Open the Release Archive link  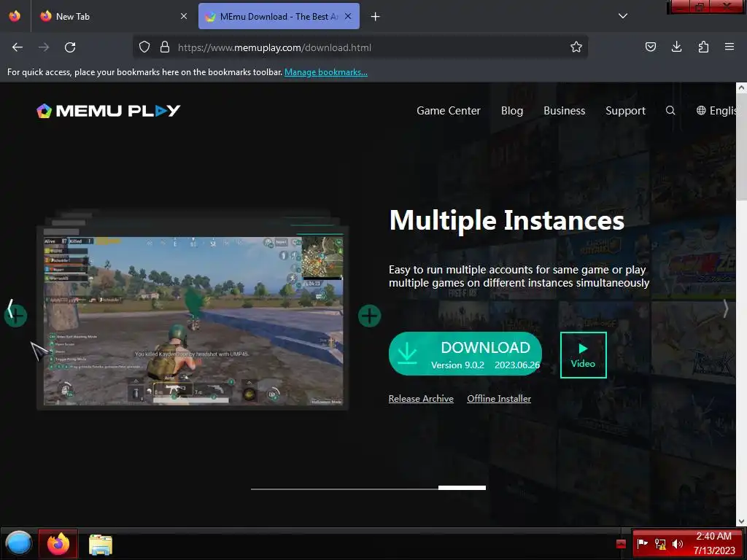point(421,399)
